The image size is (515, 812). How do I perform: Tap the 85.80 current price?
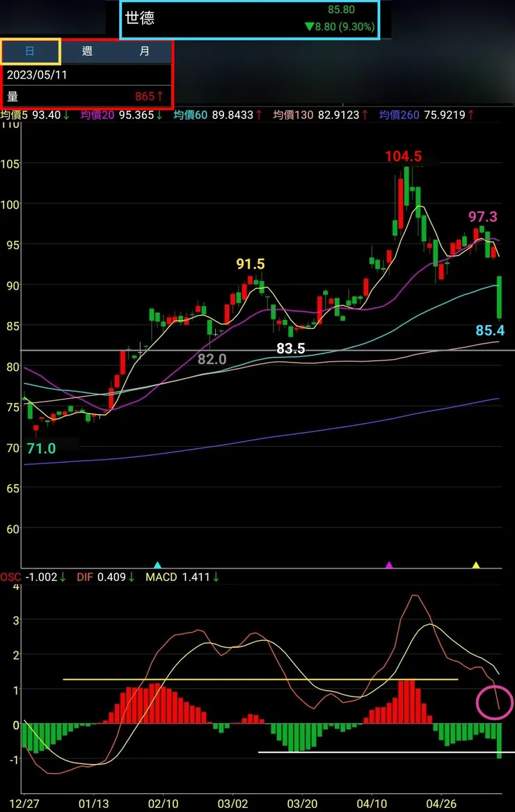tap(341, 9)
